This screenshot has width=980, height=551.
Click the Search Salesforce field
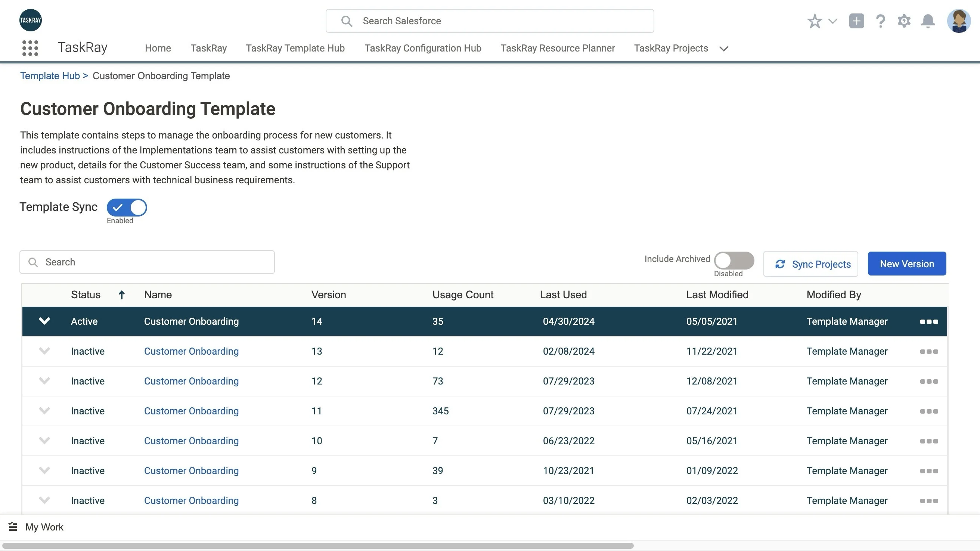pyautogui.click(x=490, y=21)
